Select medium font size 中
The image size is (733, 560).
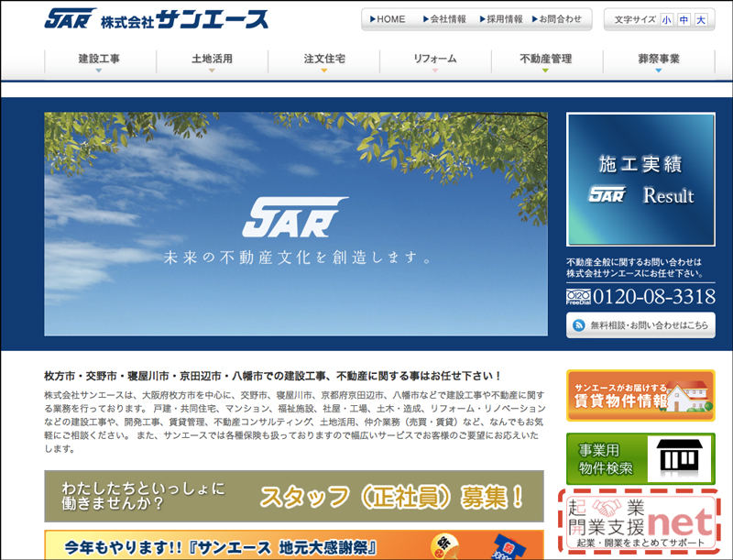(x=684, y=19)
